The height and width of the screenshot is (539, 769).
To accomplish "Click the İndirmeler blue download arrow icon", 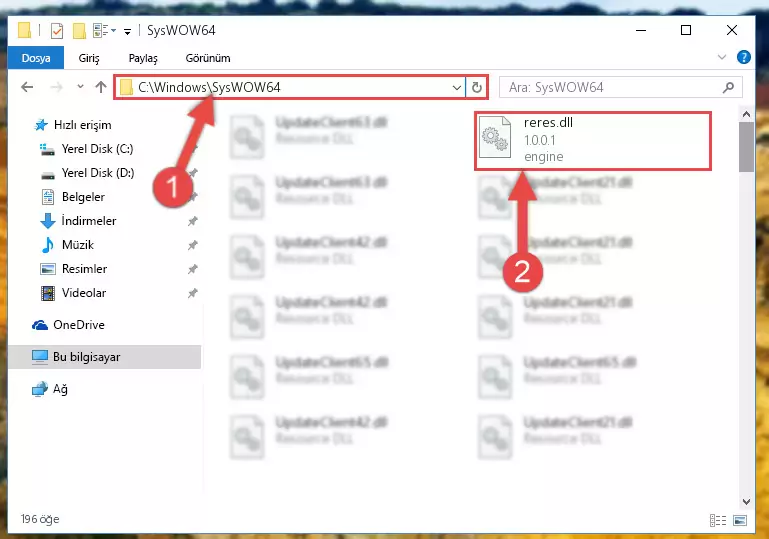I will coord(48,221).
